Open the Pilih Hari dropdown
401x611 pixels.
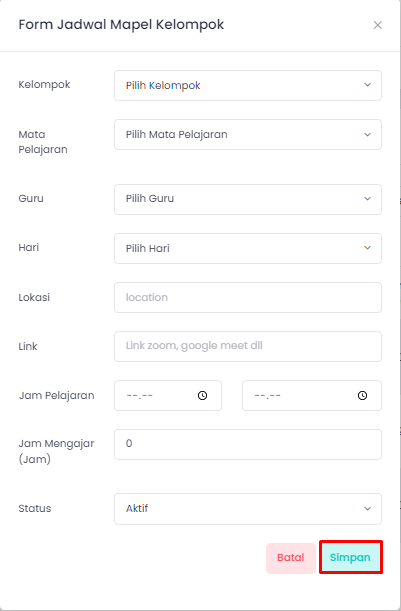[248, 248]
